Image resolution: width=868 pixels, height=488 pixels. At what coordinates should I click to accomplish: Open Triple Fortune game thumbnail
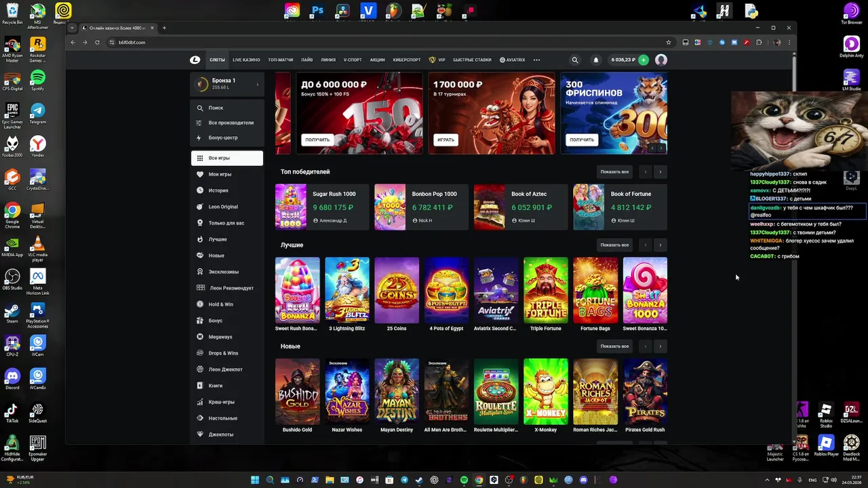(546, 289)
